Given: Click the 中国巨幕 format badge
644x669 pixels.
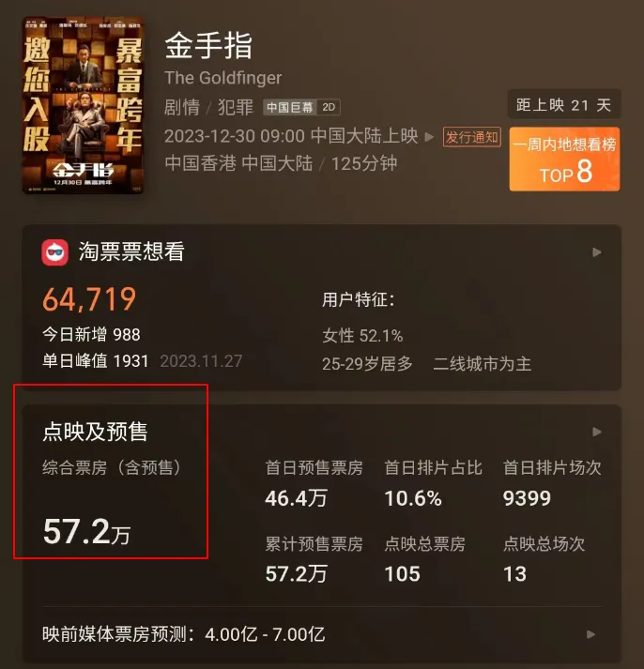Looking at the screenshot, I should (x=290, y=107).
